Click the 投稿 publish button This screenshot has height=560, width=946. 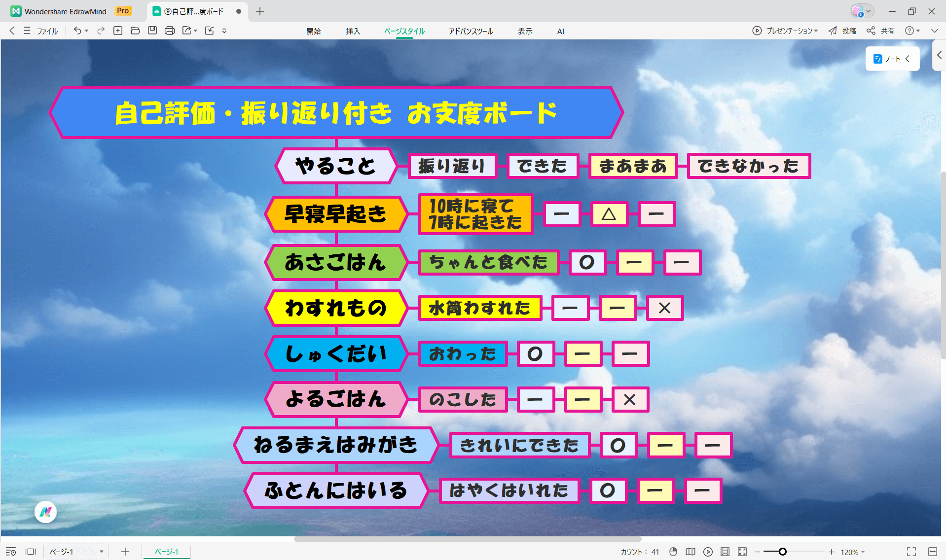(x=842, y=31)
